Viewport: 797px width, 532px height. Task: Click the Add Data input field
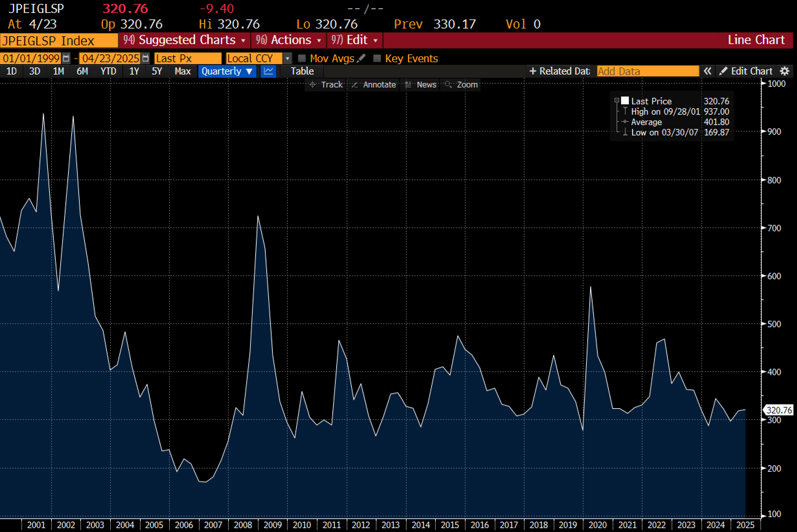point(648,71)
